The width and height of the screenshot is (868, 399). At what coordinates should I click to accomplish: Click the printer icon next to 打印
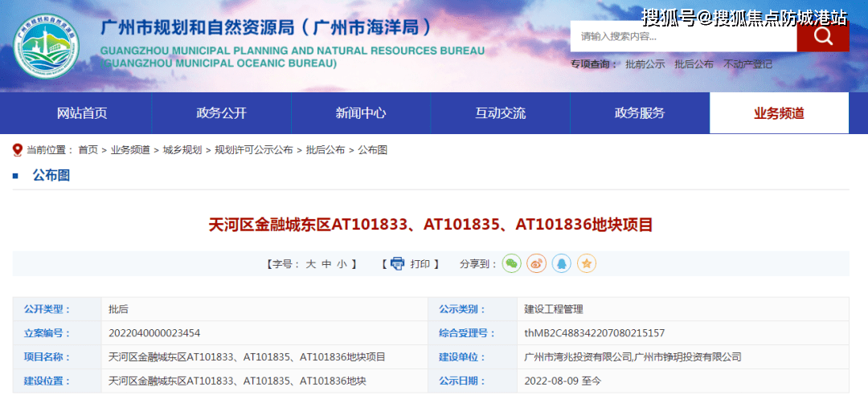coord(398,263)
